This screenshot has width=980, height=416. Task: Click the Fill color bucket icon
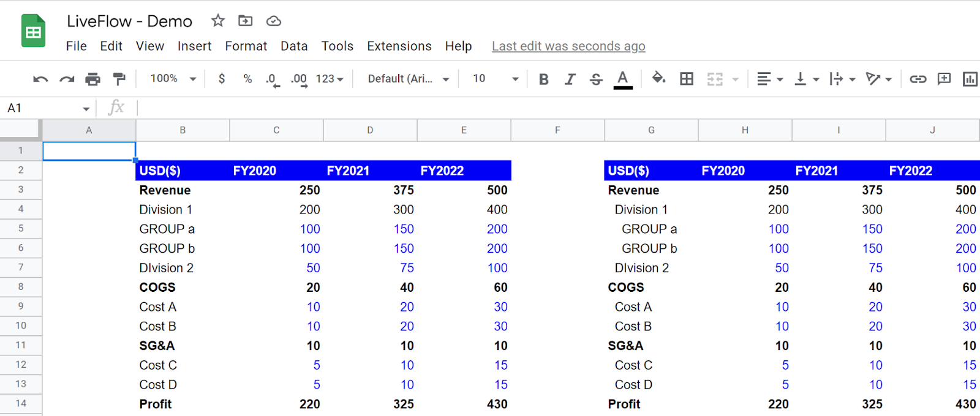pyautogui.click(x=658, y=78)
